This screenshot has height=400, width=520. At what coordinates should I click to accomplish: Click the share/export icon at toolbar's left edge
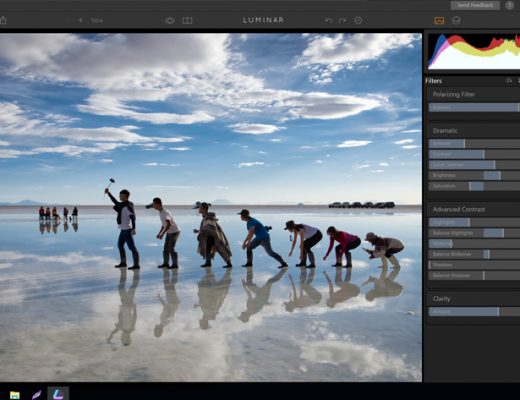[3, 20]
